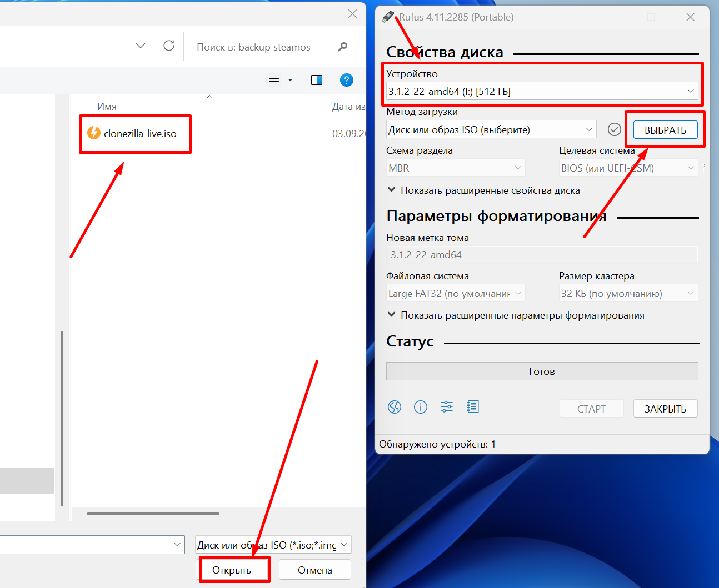
Task: Toggle the preview pane icon
Action: (317, 80)
